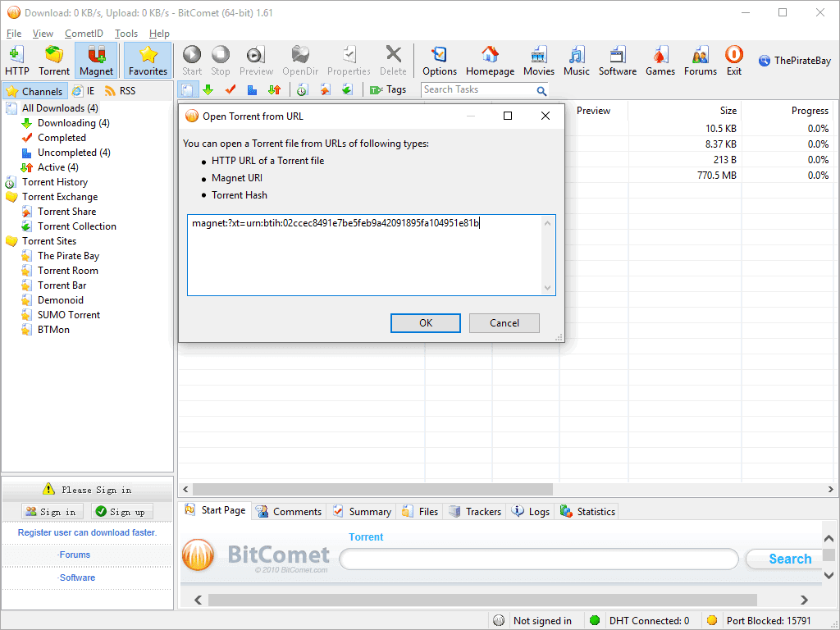Click Cancel in Open Torrent dialog
The width and height of the screenshot is (840, 630).
pos(504,323)
